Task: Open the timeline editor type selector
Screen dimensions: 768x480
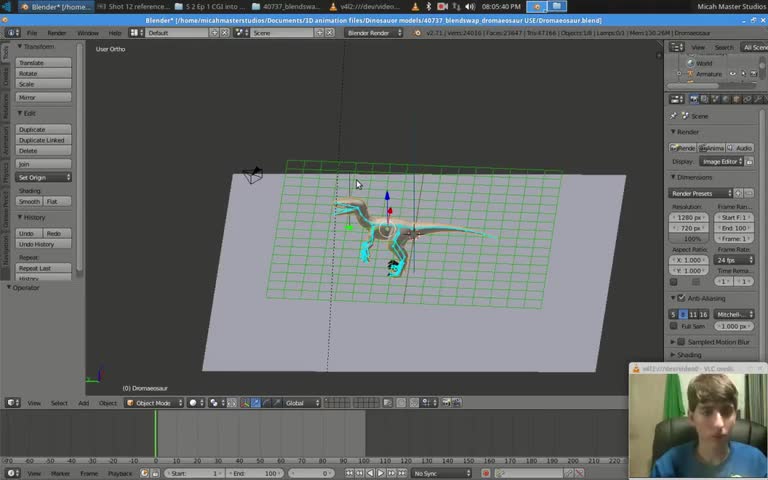Action: tap(13, 473)
